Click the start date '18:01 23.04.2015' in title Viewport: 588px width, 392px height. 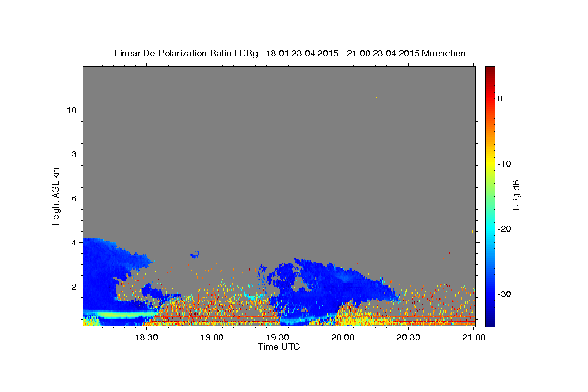tap(302, 53)
